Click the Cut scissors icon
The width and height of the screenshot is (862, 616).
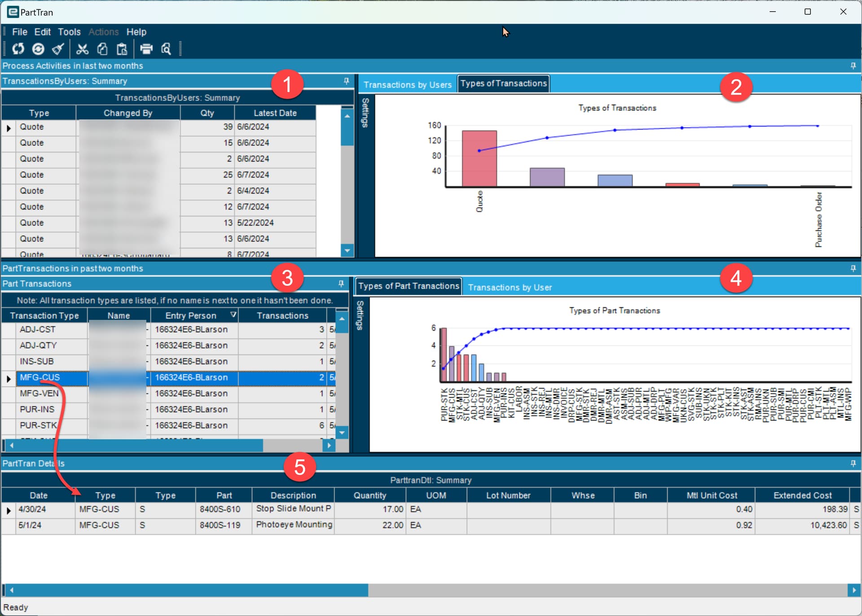pos(82,49)
